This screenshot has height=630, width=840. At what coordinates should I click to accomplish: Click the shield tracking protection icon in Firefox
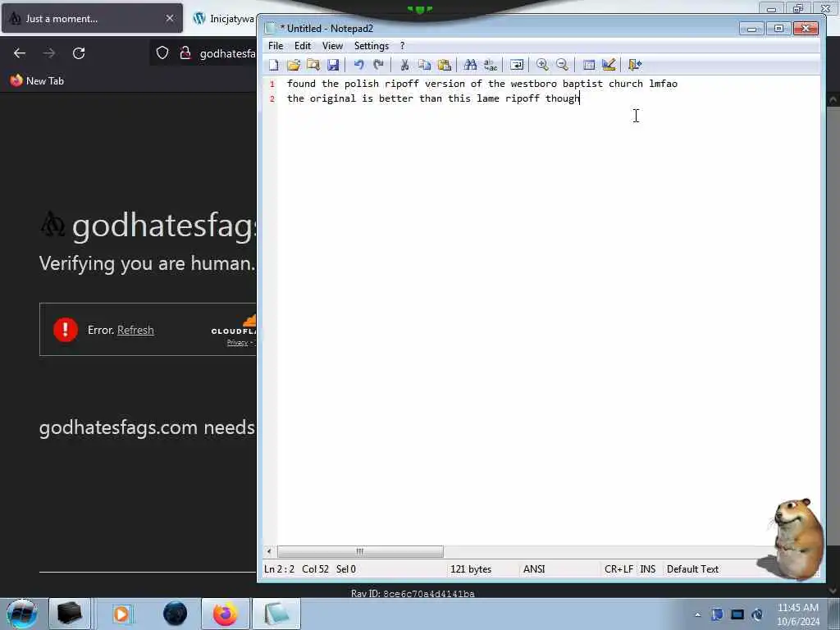pyautogui.click(x=162, y=52)
